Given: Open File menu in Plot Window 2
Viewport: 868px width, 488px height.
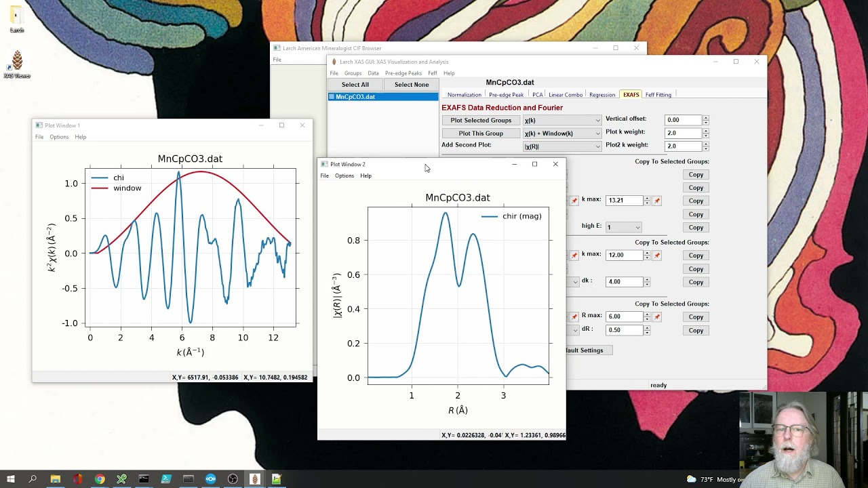Looking at the screenshot, I should [x=325, y=176].
